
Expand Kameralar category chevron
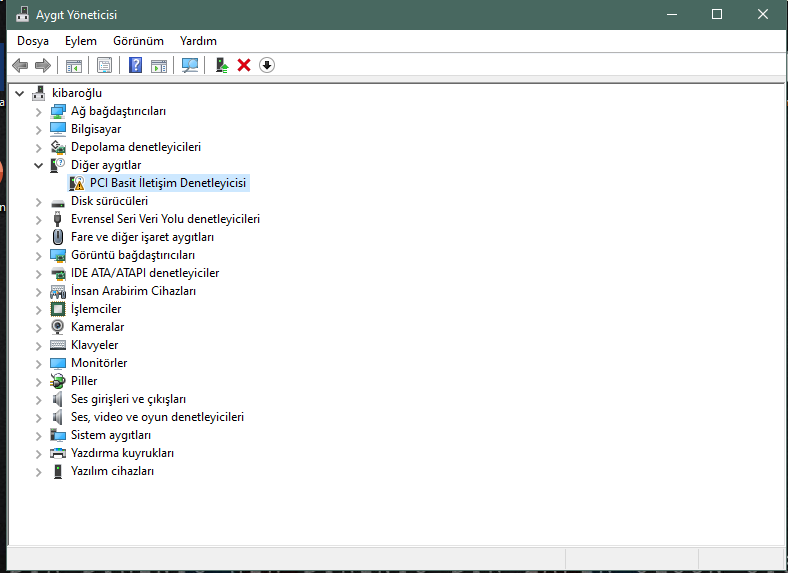click(x=39, y=328)
